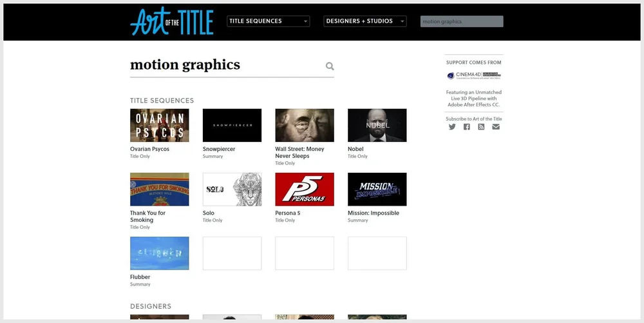The width and height of the screenshot is (644, 323).
Task: Open the Snowpiercer thumbnail
Action: point(232,125)
